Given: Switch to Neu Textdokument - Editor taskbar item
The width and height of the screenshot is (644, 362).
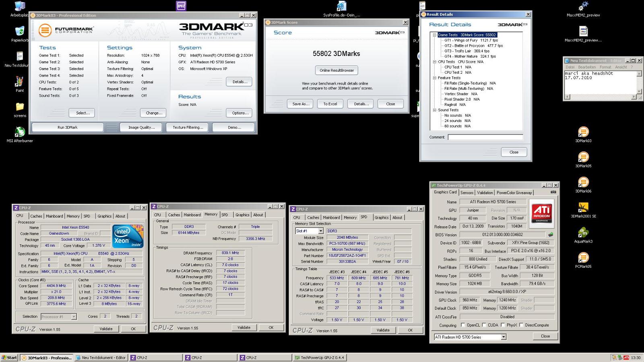Looking at the screenshot, I should click(101, 358).
